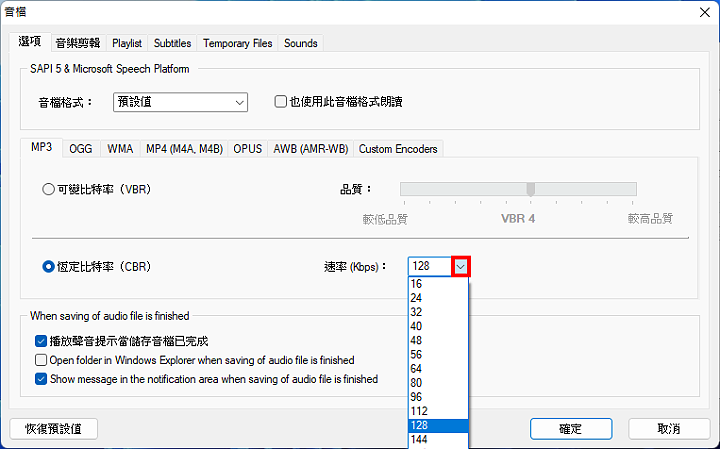Switch to the 選項 tab
The image size is (720, 449).
(x=30, y=41)
